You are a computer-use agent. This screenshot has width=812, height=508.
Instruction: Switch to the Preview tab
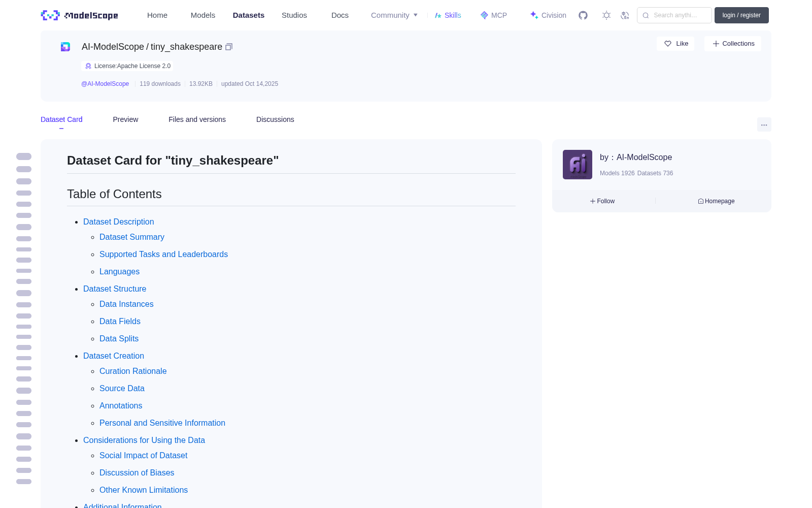(x=125, y=119)
